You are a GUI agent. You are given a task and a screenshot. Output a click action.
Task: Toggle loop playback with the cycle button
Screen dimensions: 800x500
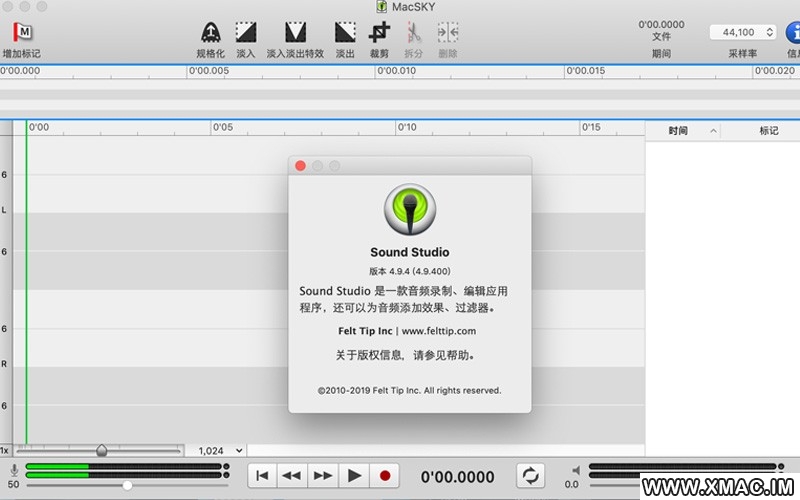pyautogui.click(x=530, y=476)
